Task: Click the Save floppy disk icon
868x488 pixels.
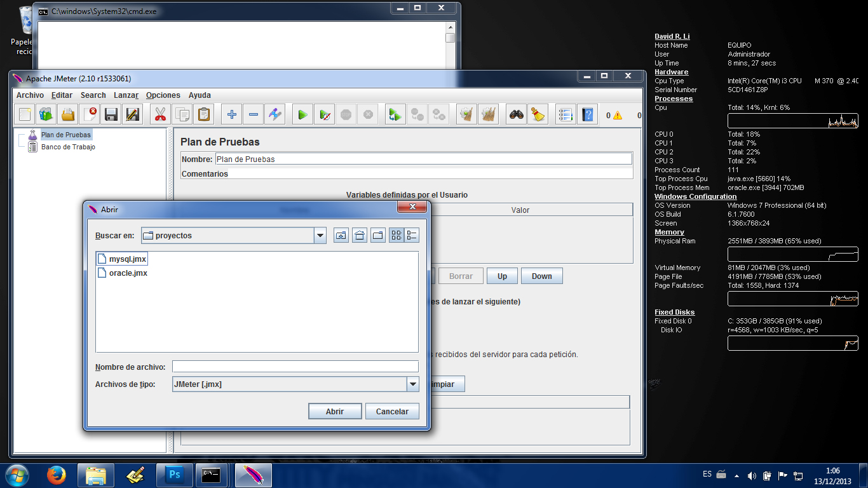Action: click(x=111, y=115)
